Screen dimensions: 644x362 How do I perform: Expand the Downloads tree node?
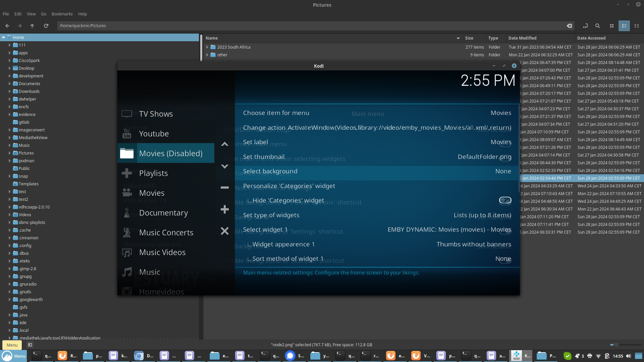coord(10,92)
